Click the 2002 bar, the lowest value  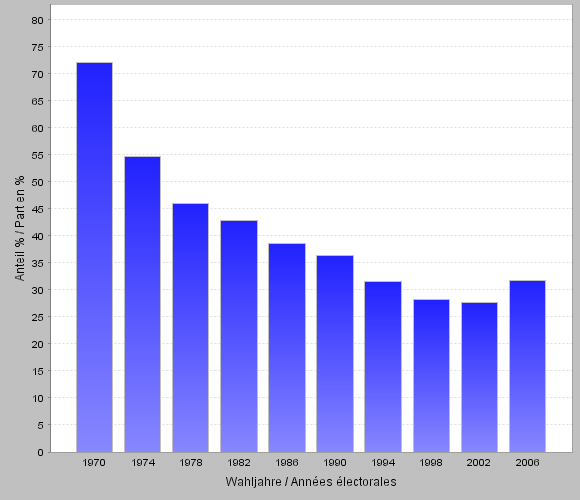tap(479, 377)
